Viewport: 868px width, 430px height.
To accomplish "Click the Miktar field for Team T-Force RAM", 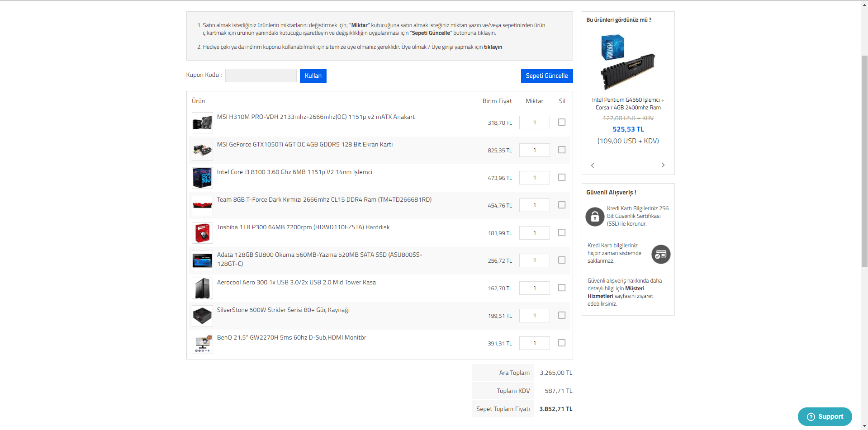I will (x=535, y=205).
